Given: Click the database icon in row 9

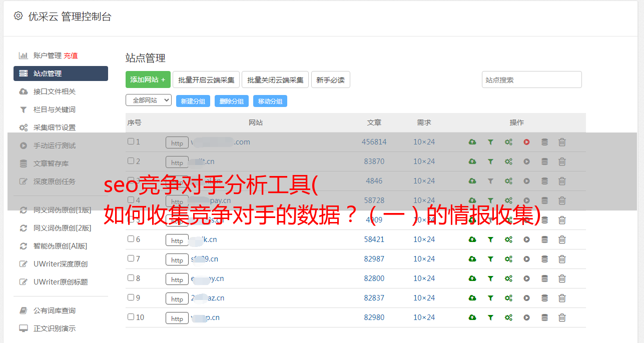Looking at the screenshot, I should [544, 298].
